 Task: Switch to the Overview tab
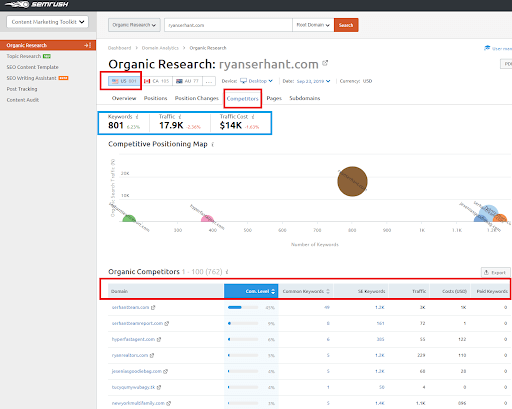click(x=124, y=98)
